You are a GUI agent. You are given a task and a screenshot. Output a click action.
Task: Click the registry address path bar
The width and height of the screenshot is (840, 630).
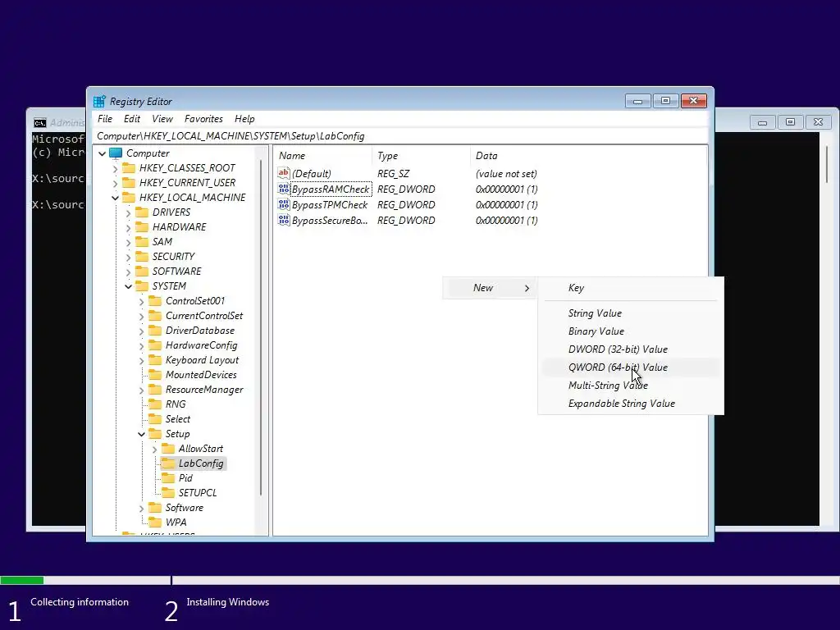pyautogui.click(x=402, y=136)
